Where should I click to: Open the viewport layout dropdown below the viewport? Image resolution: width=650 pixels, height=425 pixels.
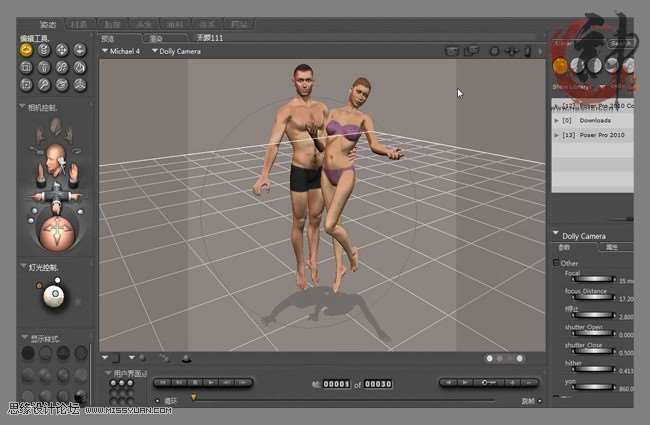[x=105, y=357]
